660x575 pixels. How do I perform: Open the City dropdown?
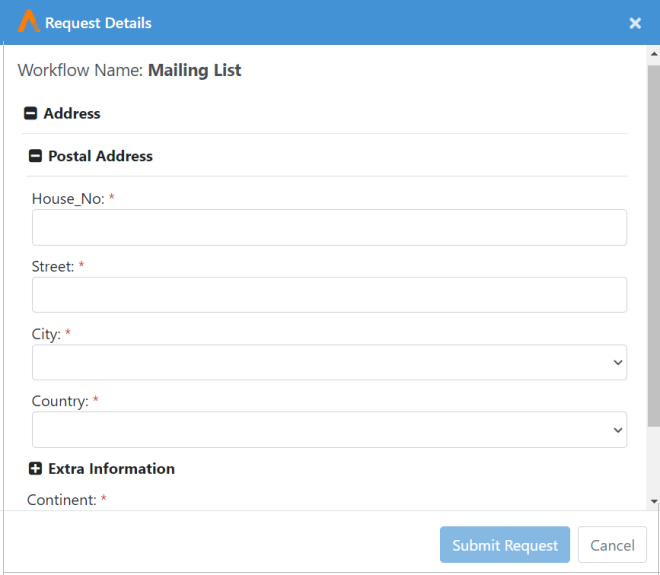coord(329,363)
